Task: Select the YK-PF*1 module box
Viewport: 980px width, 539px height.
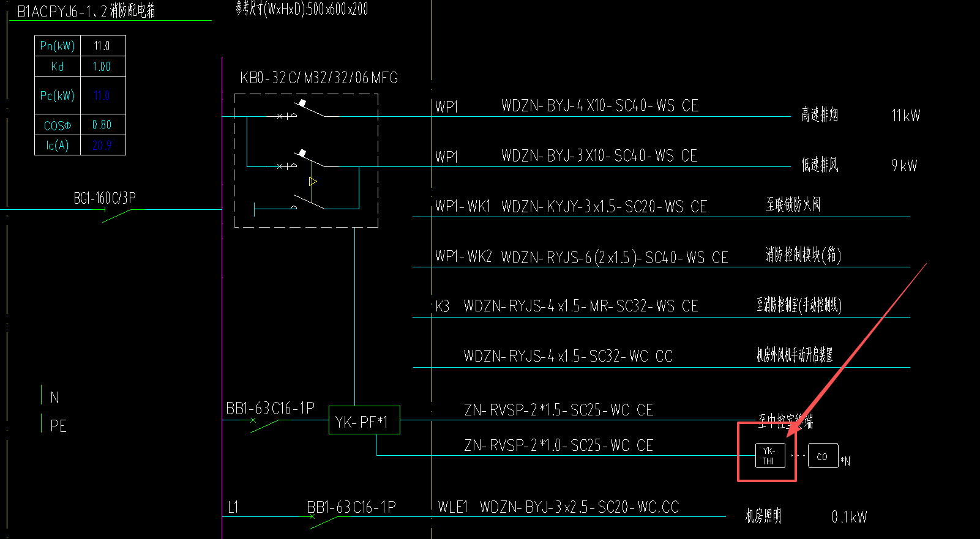Action: coord(364,420)
